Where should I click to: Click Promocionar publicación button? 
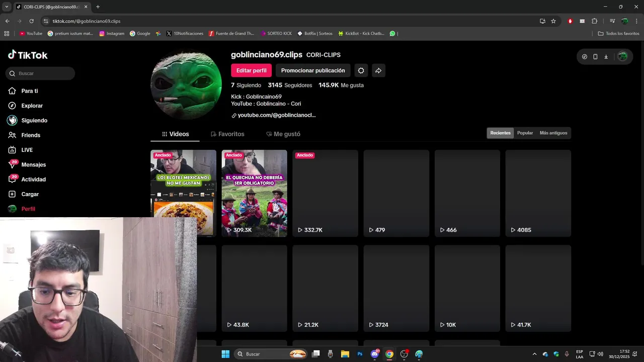click(x=313, y=70)
